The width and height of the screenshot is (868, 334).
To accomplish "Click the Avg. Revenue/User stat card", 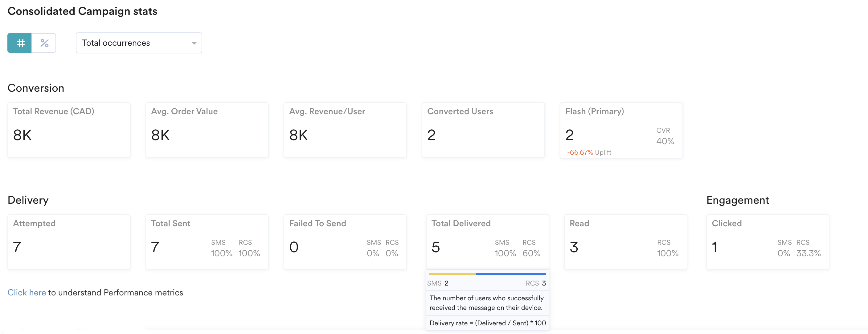I will (345, 130).
